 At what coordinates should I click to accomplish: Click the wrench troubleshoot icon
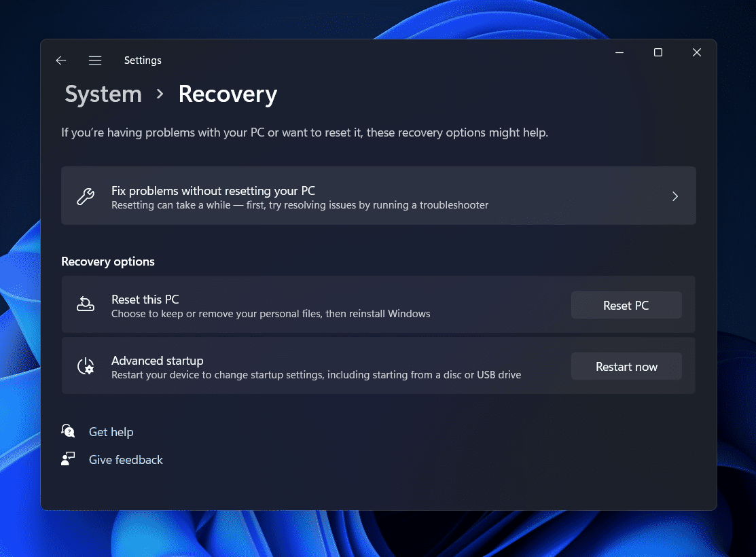(86, 196)
